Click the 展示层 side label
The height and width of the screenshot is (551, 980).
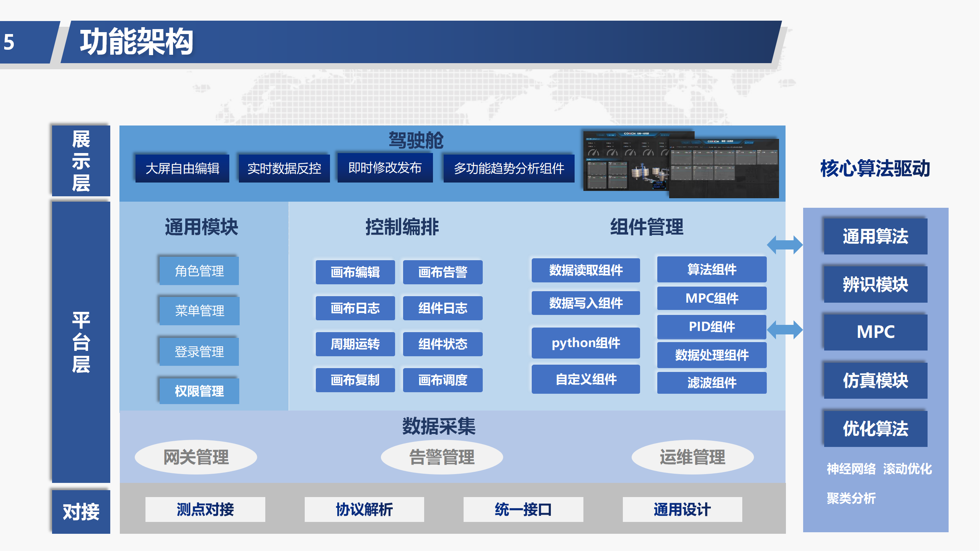point(81,161)
